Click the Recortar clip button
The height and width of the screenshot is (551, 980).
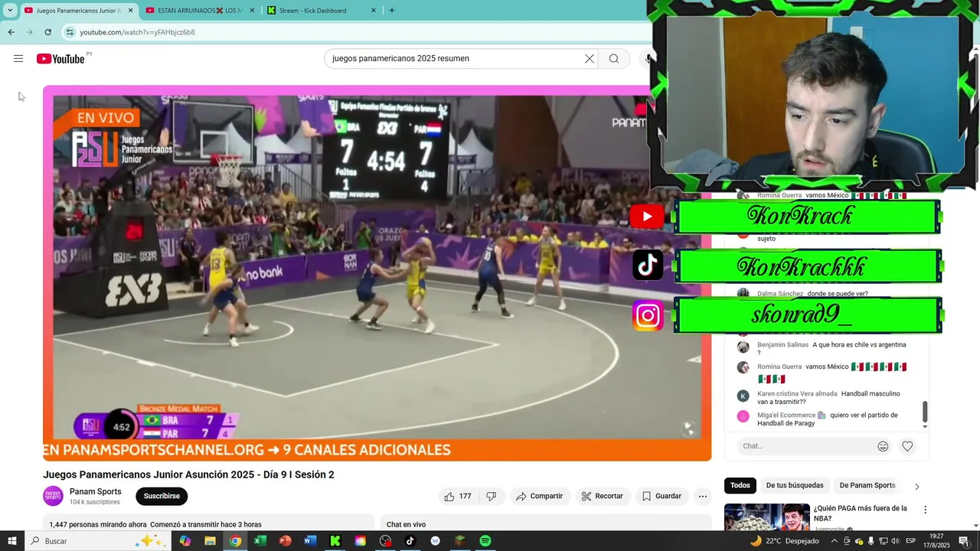click(602, 497)
